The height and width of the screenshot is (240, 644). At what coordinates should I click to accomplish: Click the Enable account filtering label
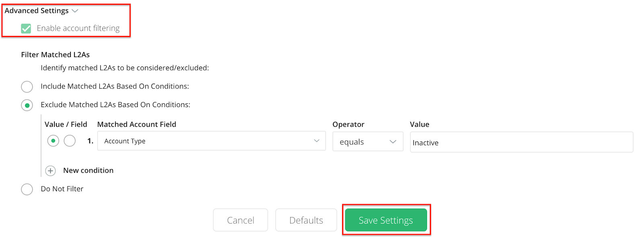[x=78, y=28]
